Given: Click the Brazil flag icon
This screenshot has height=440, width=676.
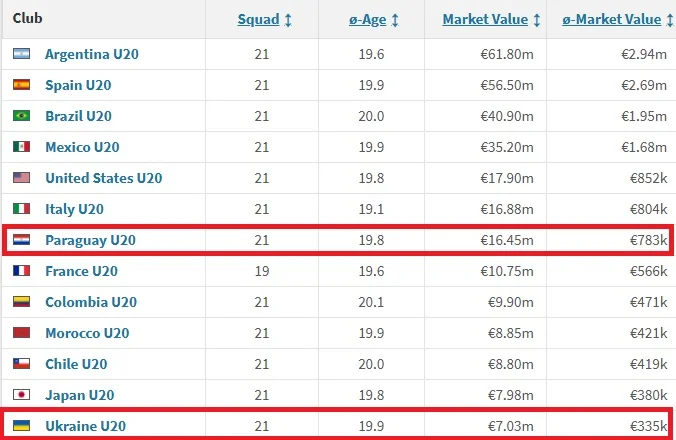Looking at the screenshot, I should (x=22, y=116).
